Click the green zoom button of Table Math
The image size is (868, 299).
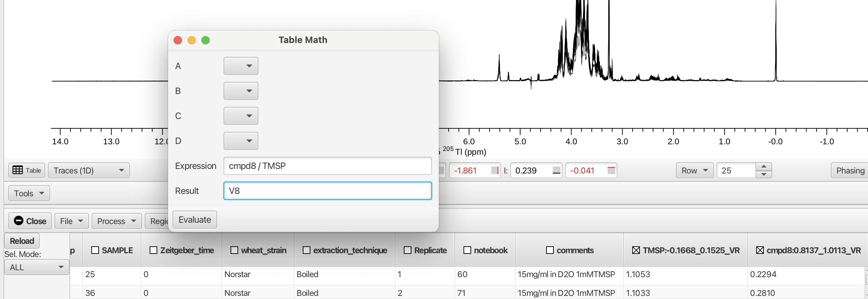click(x=206, y=40)
